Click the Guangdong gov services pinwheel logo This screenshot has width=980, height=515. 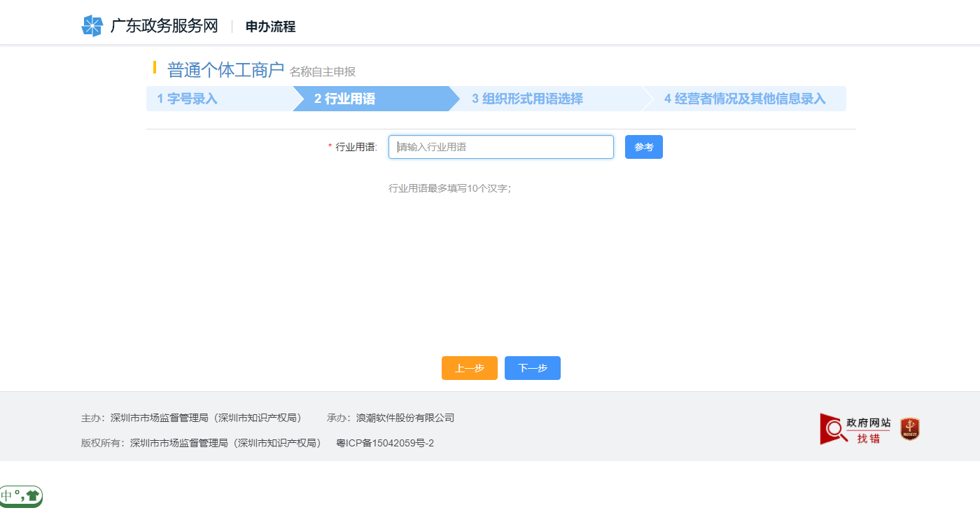point(92,27)
